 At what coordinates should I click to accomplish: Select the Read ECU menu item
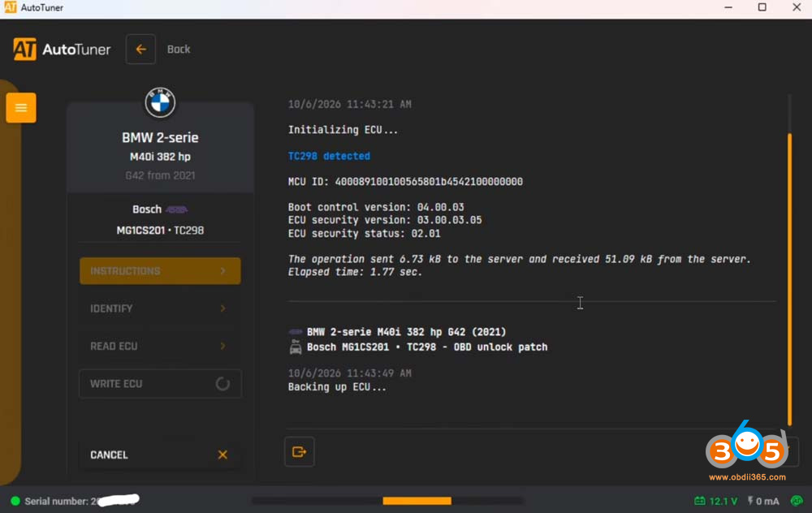160,346
